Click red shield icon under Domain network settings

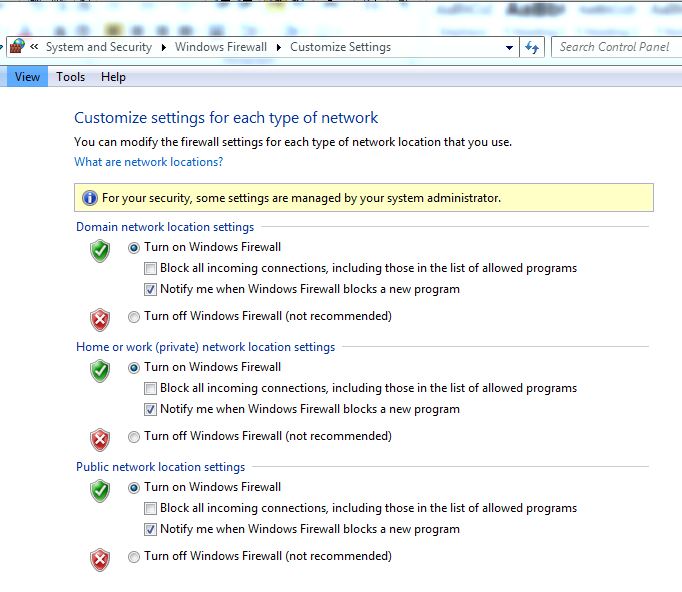tap(100, 320)
